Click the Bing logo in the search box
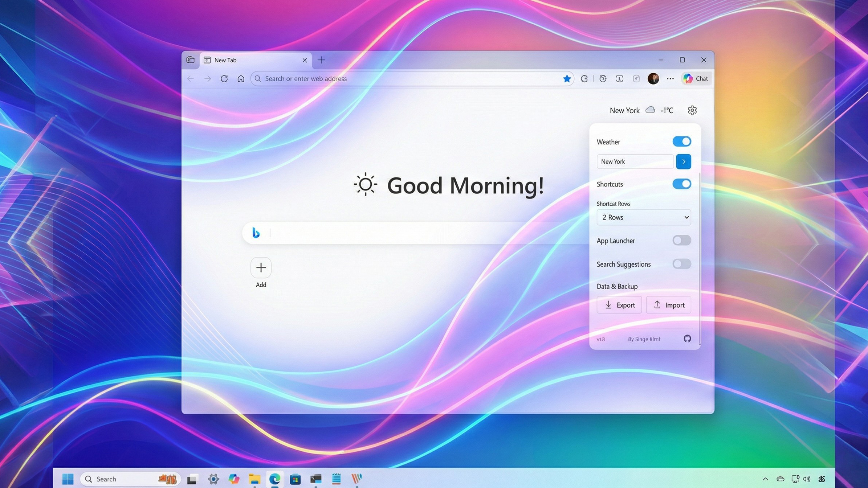 256,233
